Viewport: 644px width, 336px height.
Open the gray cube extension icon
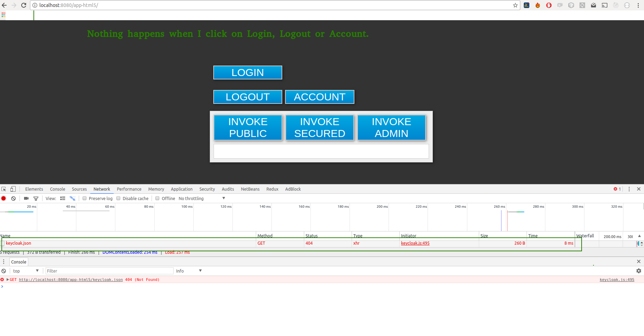point(571,5)
